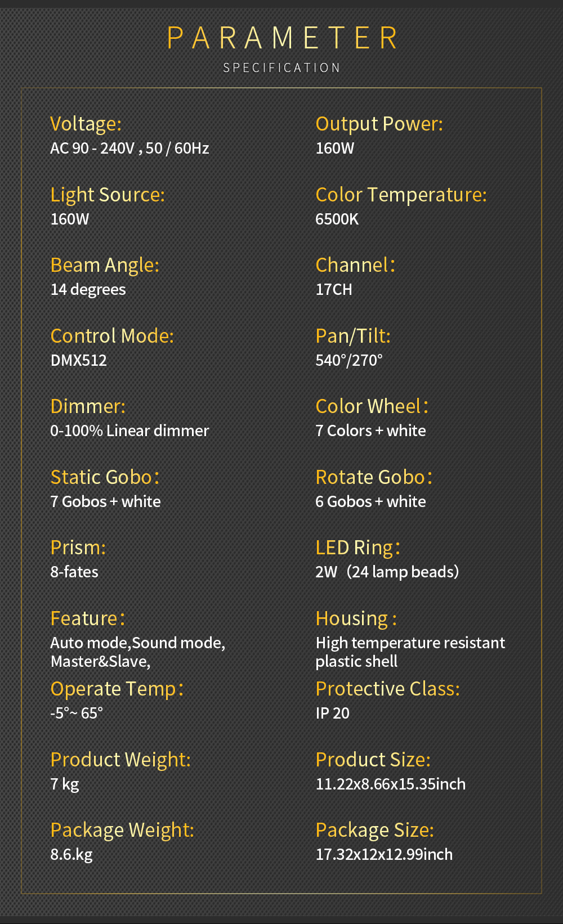563x924 pixels.
Task: Select the Output Power label
Action: (379, 124)
